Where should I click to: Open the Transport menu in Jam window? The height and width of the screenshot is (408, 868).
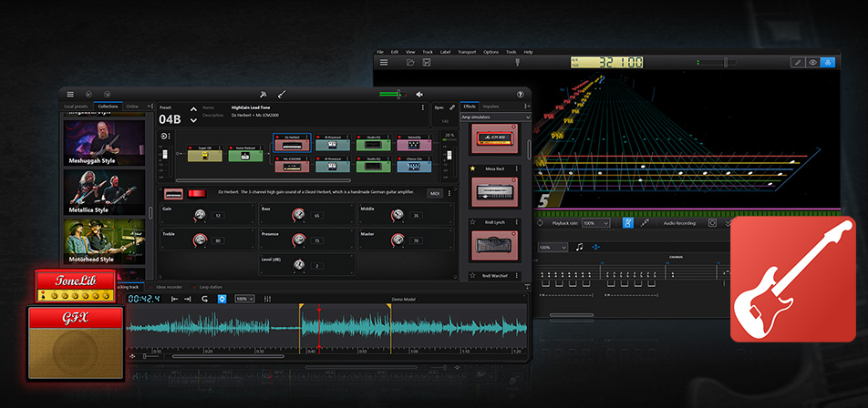tap(467, 52)
